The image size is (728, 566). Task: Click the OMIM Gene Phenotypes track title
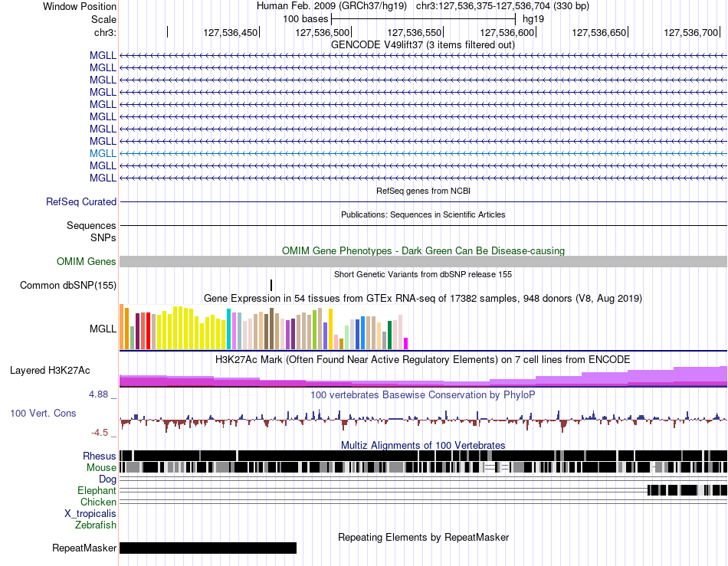(x=423, y=251)
